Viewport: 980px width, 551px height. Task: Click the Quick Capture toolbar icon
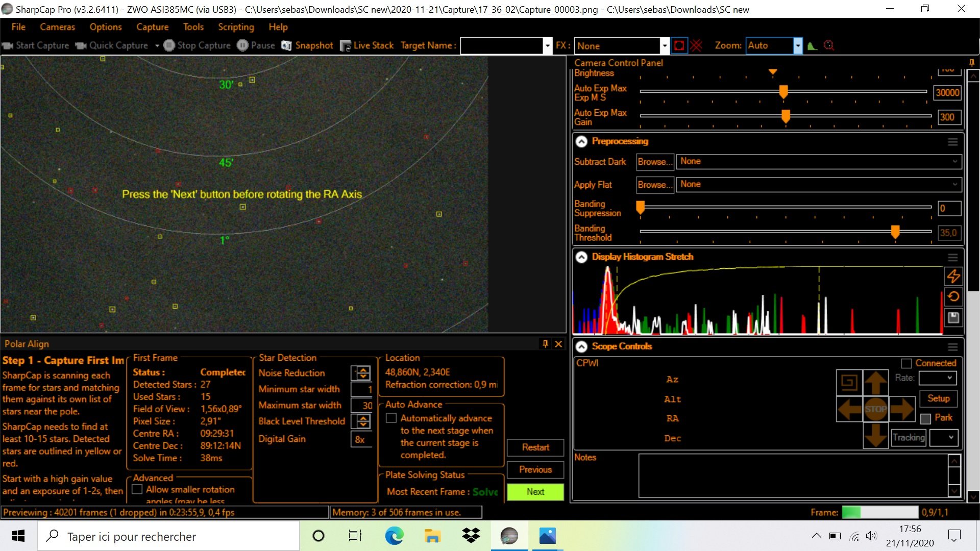(81, 45)
